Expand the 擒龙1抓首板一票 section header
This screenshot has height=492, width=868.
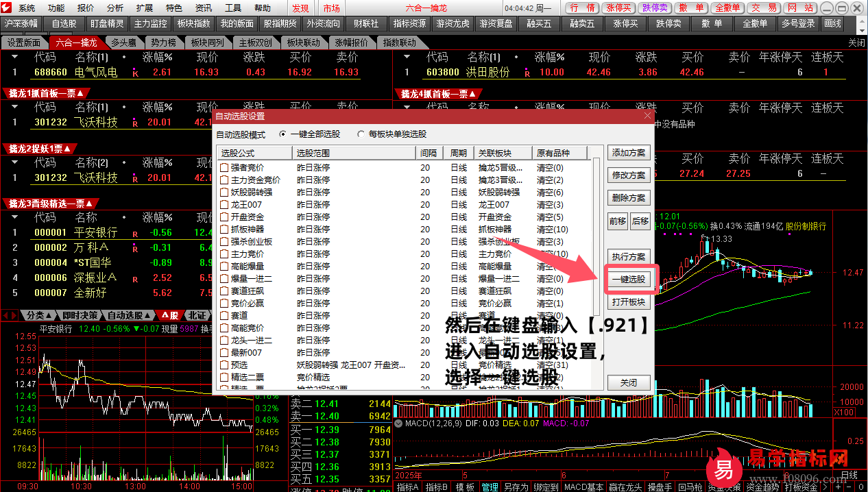(45, 93)
